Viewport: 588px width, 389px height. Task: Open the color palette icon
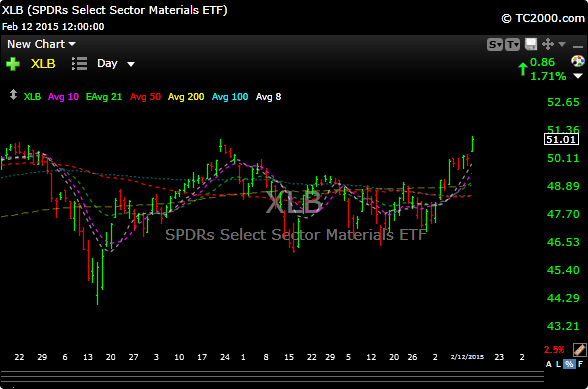click(x=578, y=61)
